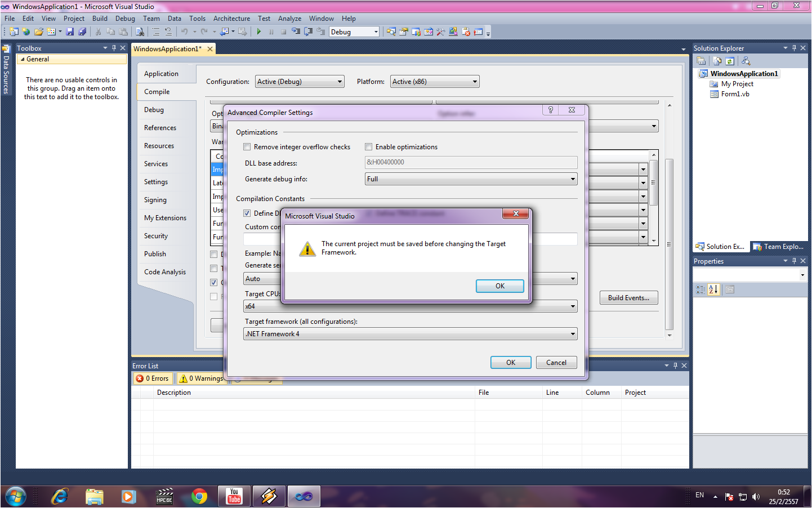Image resolution: width=812 pixels, height=508 pixels.
Task: Click the Step Over debug icon
Action: tap(308, 32)
